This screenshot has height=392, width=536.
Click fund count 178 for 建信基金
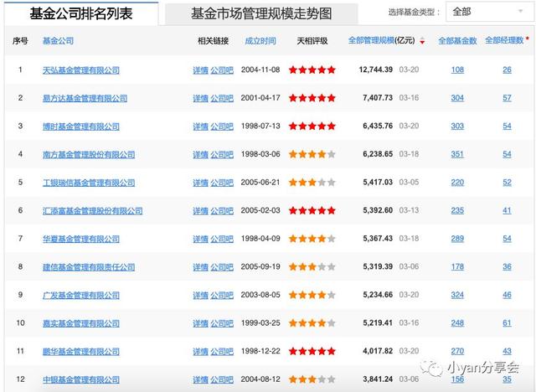pyautogui.click(x=457, y=267)
